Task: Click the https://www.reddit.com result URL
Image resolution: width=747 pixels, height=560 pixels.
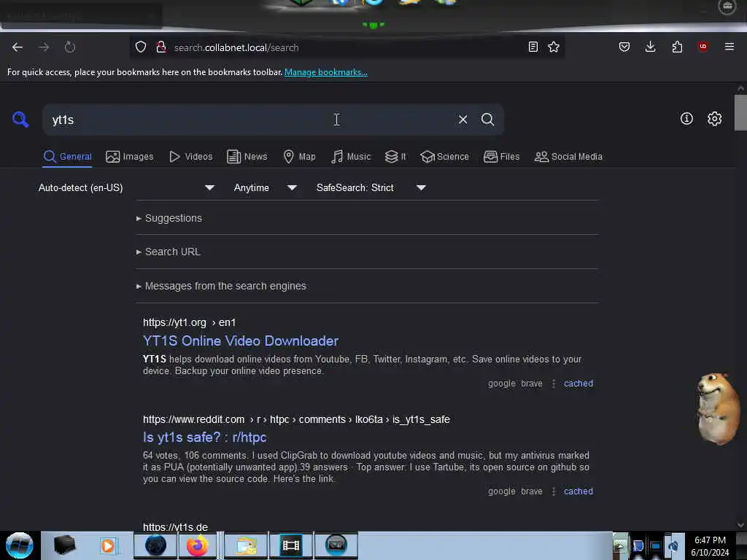Action: (296, 419)
